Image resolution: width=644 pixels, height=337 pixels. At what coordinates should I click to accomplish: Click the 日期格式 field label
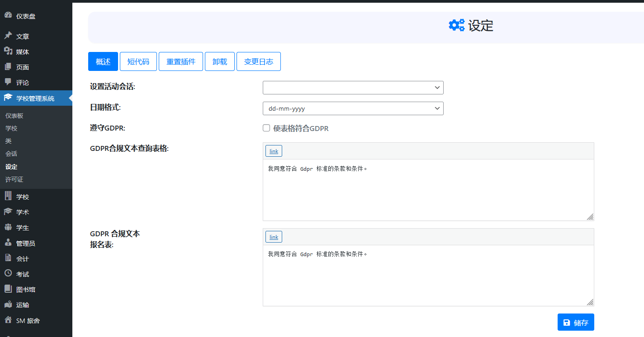tap(105, 107)
